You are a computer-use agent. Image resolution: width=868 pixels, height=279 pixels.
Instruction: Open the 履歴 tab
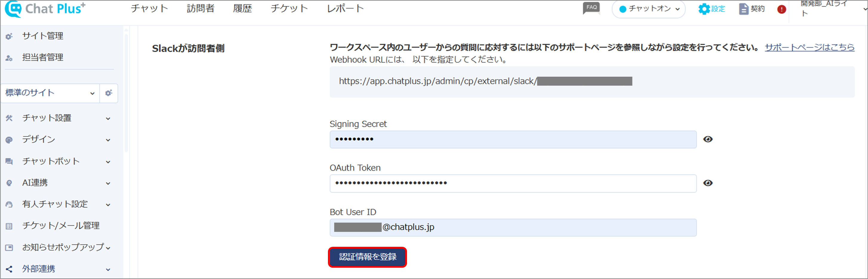[x=242, y=8]
